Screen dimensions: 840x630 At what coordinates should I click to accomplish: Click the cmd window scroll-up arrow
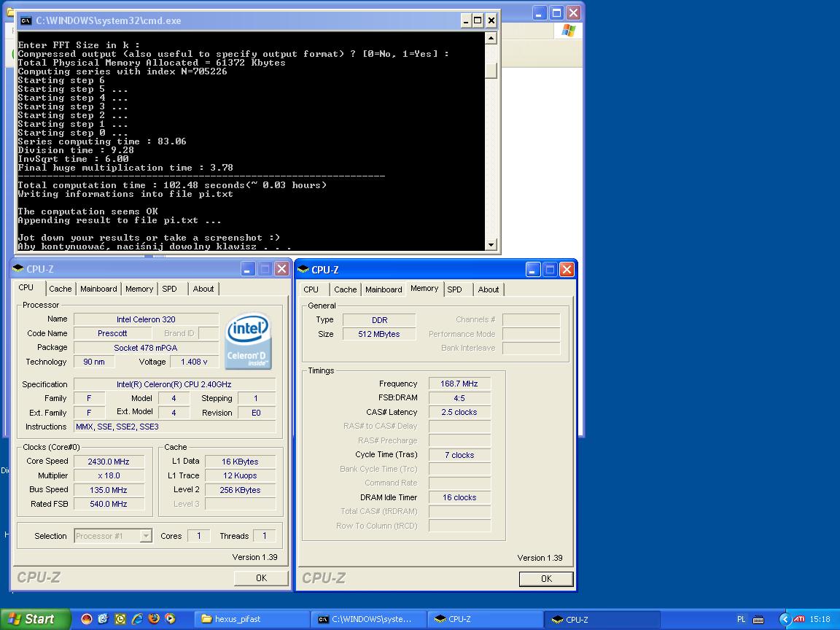[491, 38]
